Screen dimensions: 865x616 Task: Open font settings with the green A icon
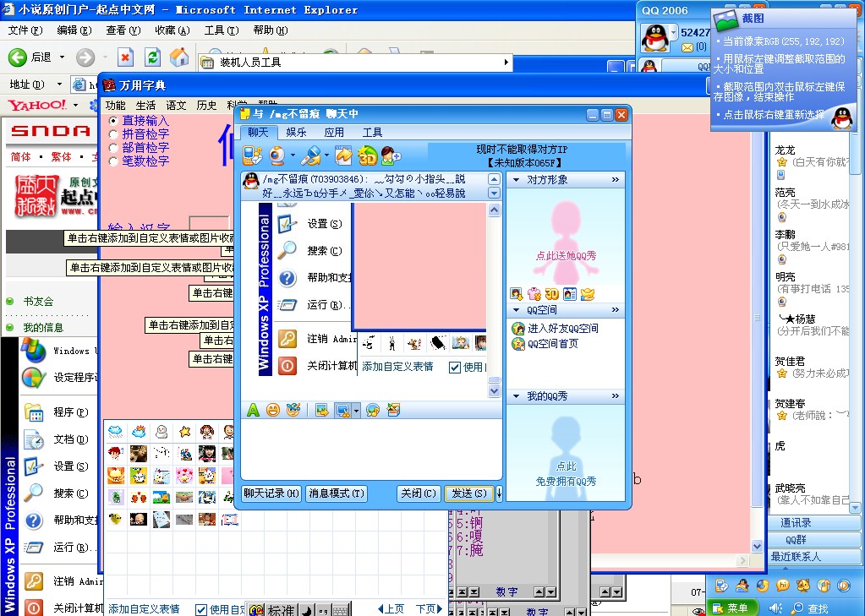(x=253, y=410)
